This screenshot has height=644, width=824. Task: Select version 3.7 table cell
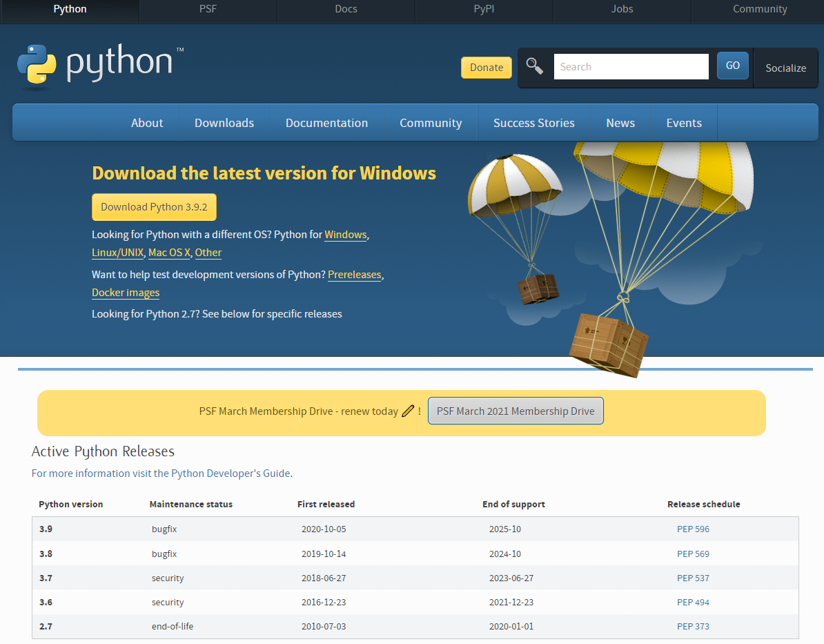click(46, 578)
